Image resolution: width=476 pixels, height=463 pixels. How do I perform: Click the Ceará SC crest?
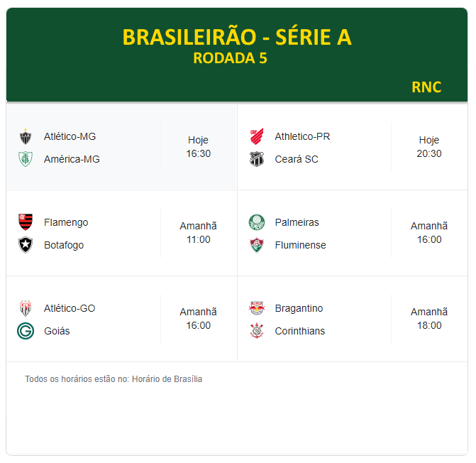tap(257, 159)
